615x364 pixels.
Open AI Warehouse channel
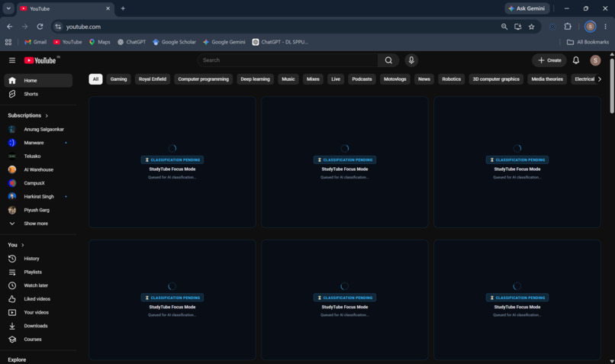[x=38, y=169]
